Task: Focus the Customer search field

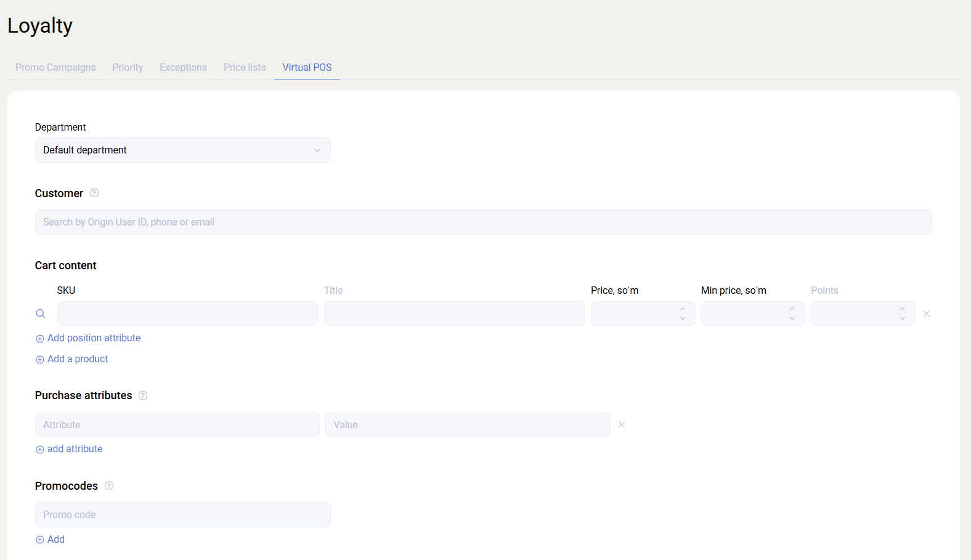Action: [483, 222]
